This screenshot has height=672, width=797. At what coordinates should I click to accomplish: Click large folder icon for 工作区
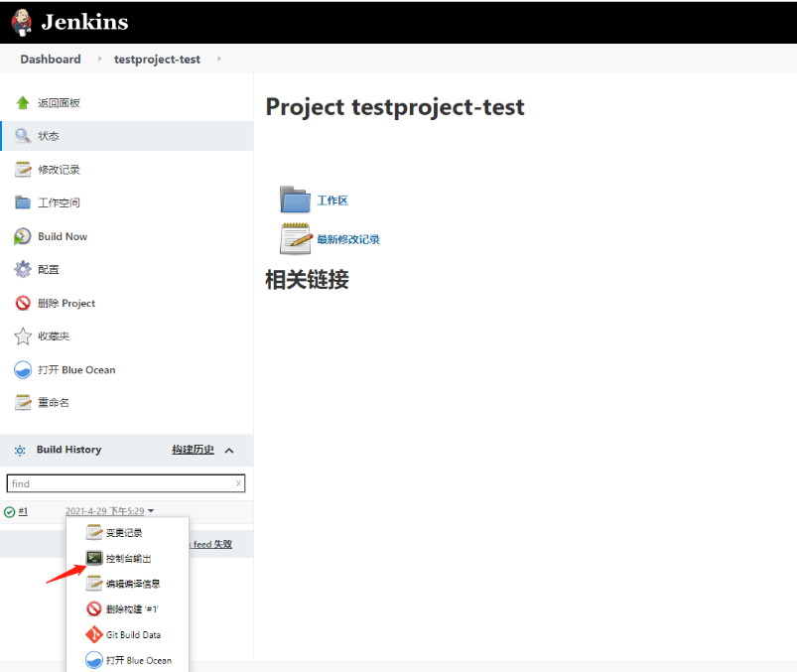pos(295,200)
